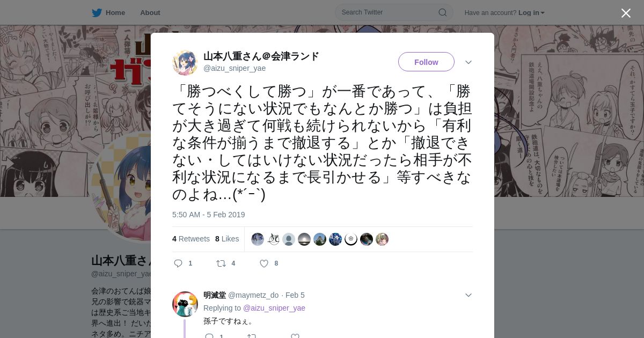
Task: View the 8 Likes list
Action: [x=227, y=239]
